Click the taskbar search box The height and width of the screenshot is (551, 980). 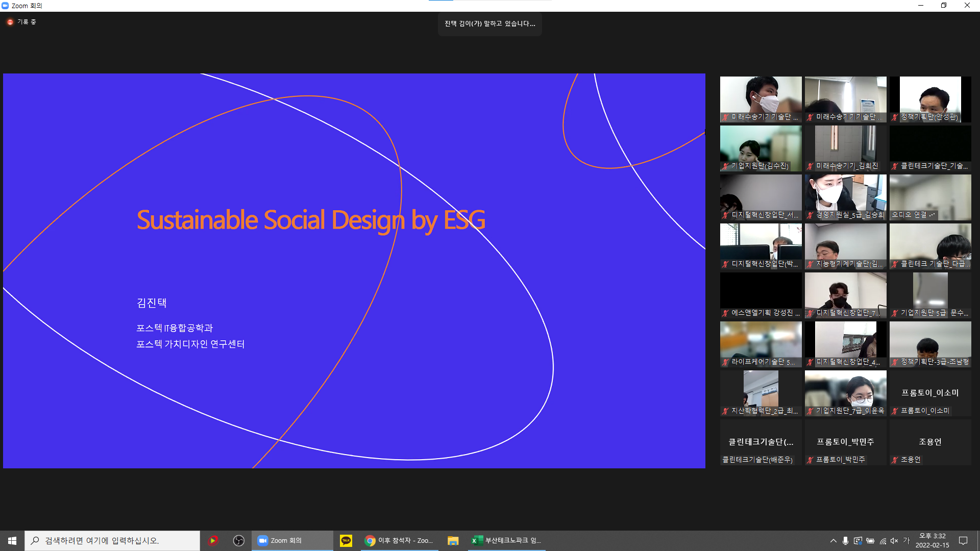112,541
